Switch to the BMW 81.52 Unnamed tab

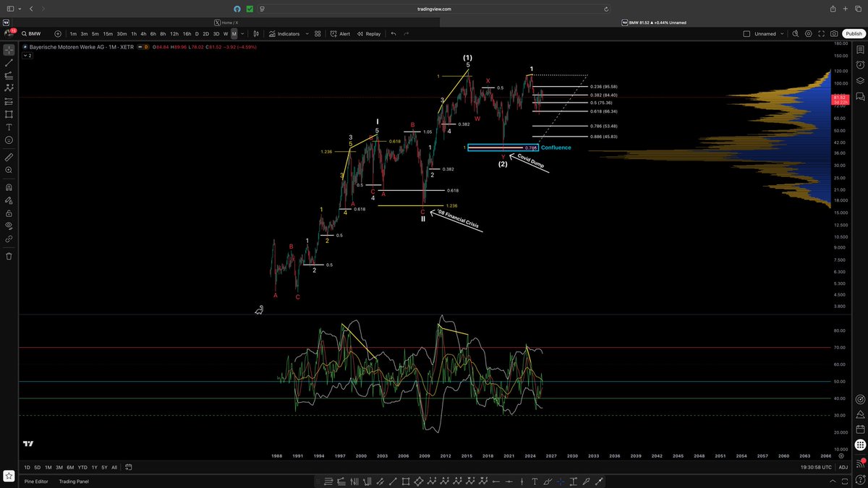(x=654, y=22)
